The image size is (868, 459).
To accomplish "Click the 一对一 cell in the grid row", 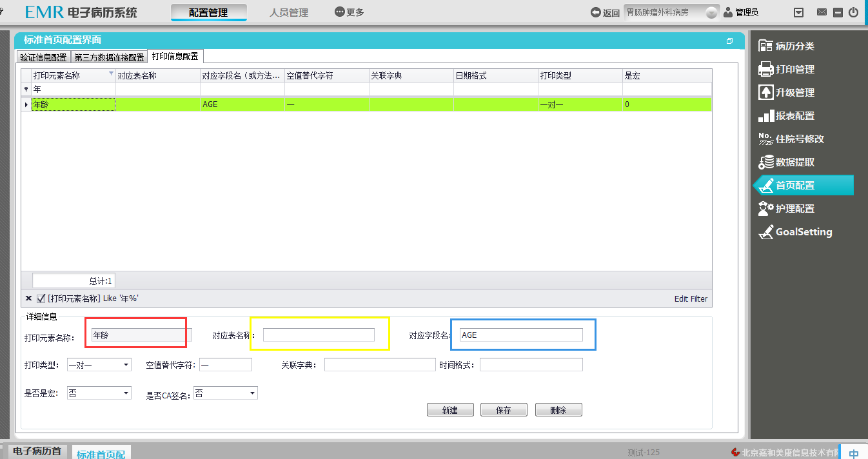I will 580,104.
